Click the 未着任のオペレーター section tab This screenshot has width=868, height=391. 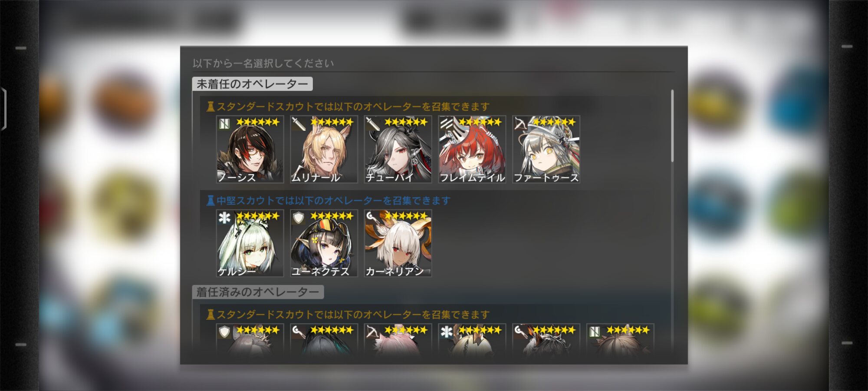pyautogui.click(x=252, y=84)
